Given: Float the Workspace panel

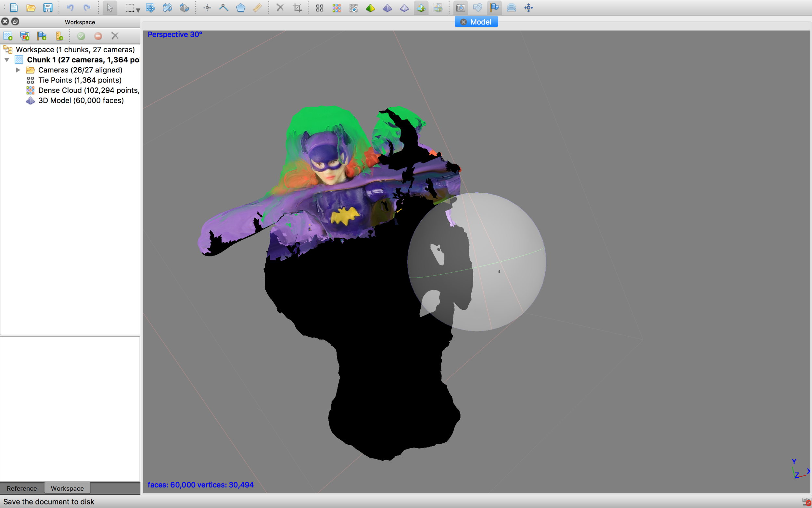Looking at the screenshot, I should [15, 21].
